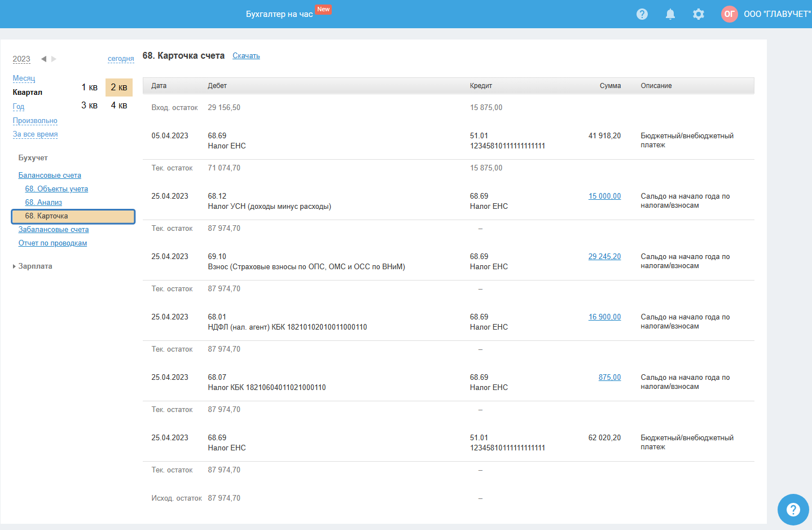812x530 pixels.
Task: Click debit entry 68.01 НДФЛ
Action: (287, 322)
